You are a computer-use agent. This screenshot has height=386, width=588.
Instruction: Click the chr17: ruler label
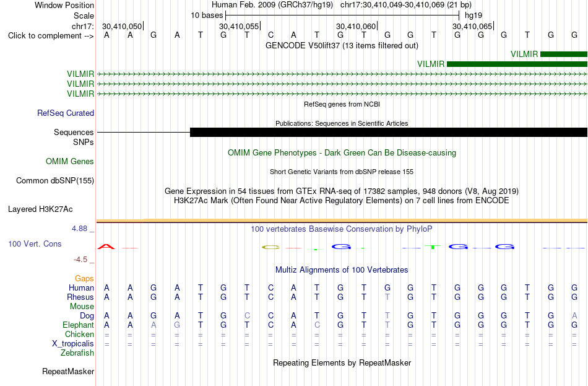point(82,26)
